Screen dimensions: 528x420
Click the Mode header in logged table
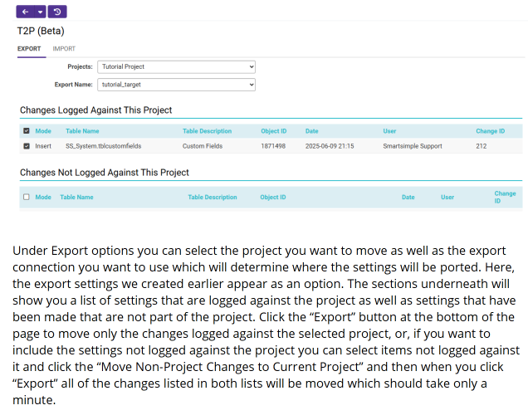pos(43,131)
